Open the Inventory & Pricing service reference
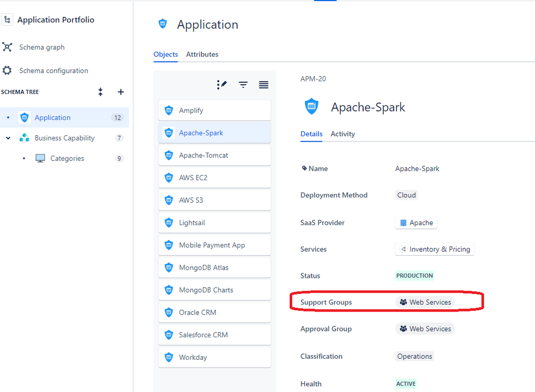 click(435, 249)
